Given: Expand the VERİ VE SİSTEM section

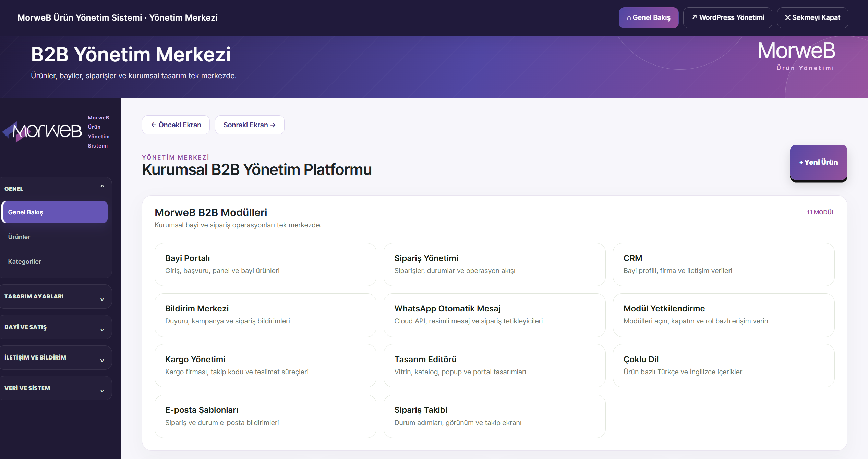Looking at the screenshot, I should pos(55,388).
